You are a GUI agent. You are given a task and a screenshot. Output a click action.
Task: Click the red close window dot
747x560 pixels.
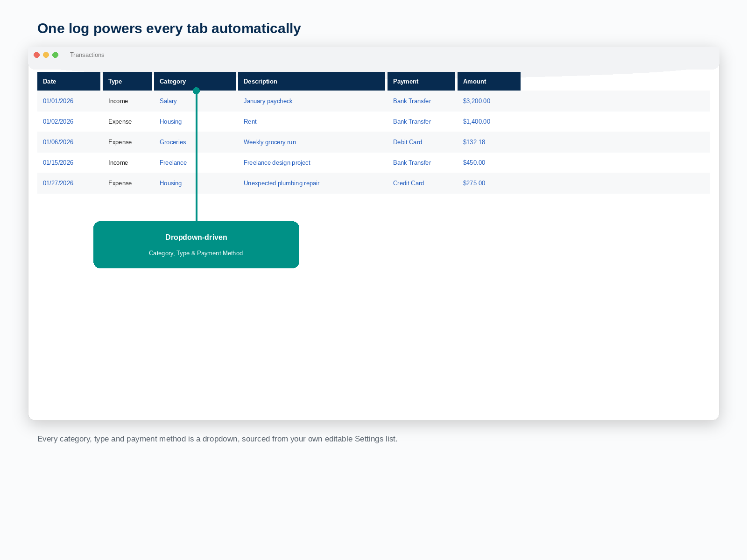pos(37,55)
